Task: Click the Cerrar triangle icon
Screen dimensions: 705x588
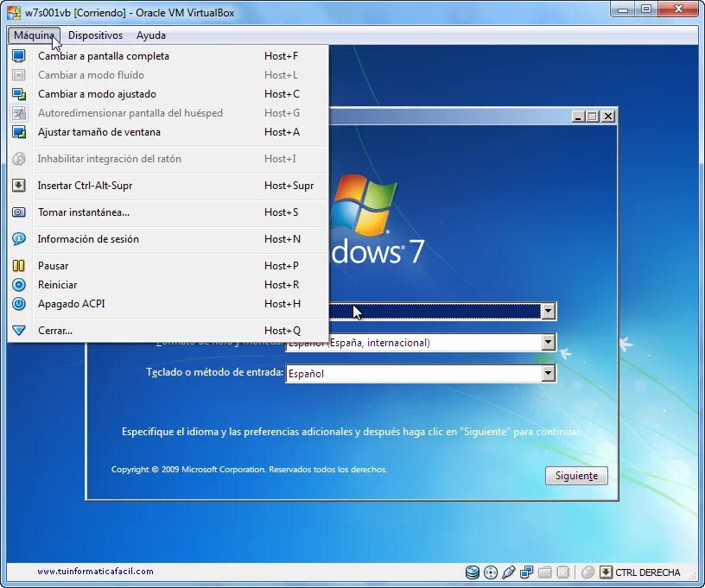Action: [19, 331]
